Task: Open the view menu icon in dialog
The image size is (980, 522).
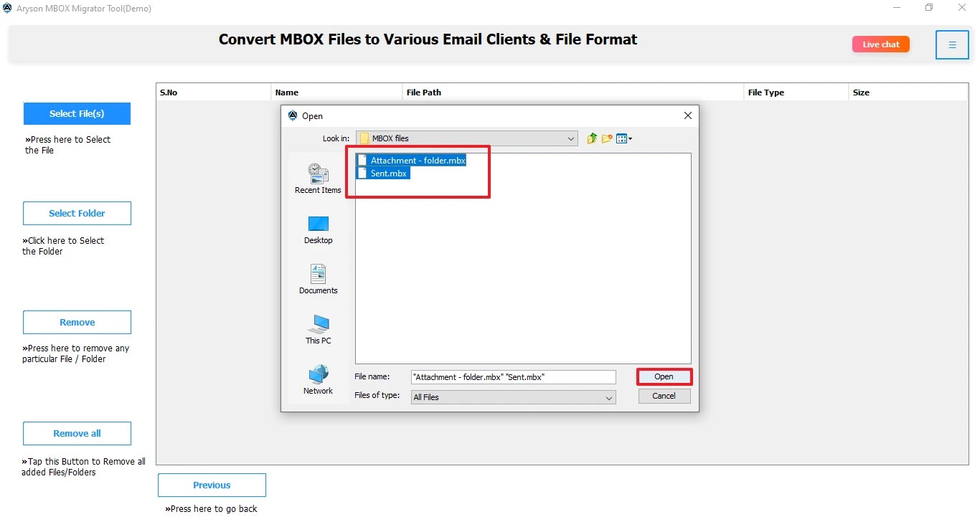Action: [x=624, y=138]
